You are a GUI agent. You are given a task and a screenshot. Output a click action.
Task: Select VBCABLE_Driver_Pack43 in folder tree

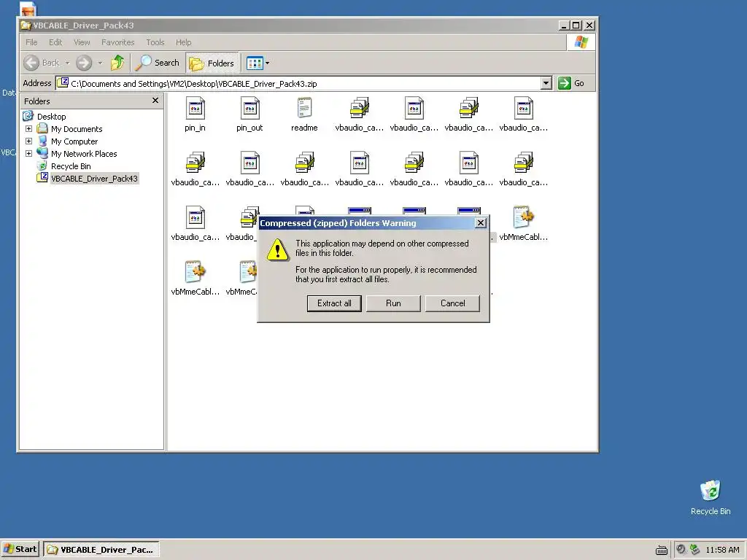(94, 179)
